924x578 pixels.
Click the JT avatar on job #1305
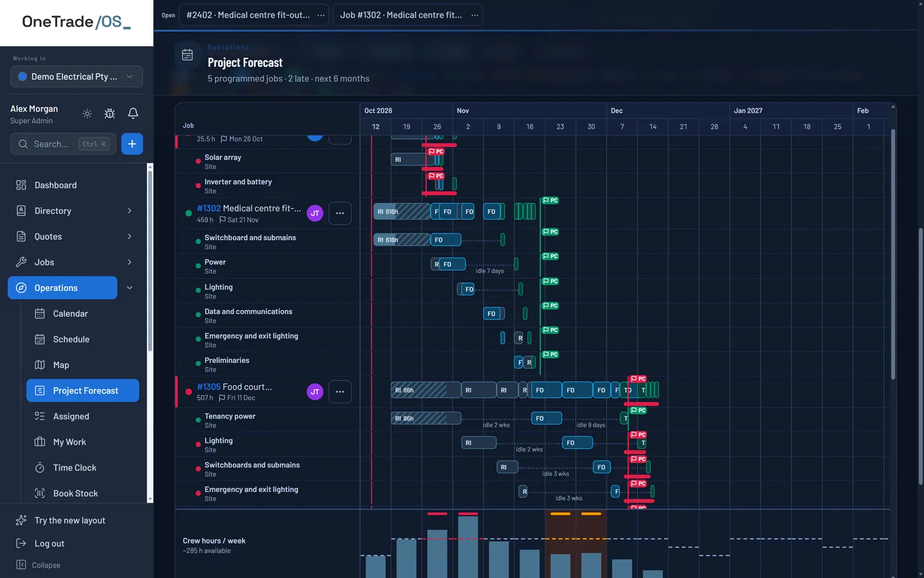click(315, 392)
